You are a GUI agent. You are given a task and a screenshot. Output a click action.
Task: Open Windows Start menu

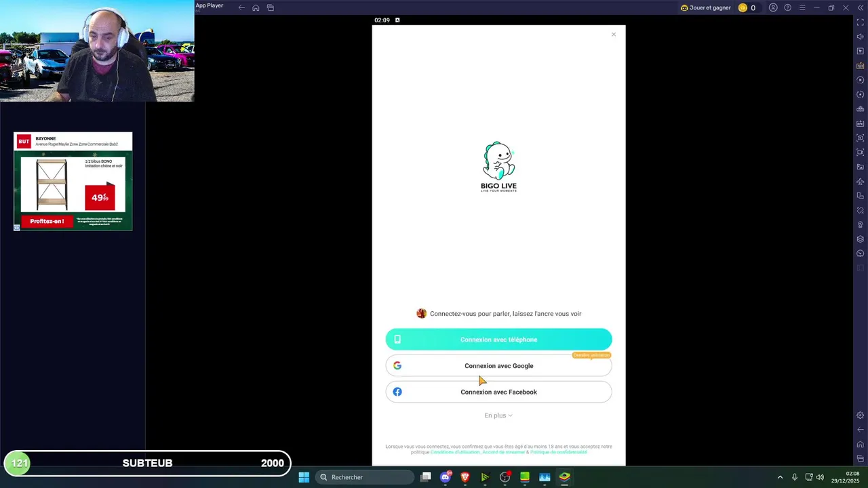(x=304, y=477)
